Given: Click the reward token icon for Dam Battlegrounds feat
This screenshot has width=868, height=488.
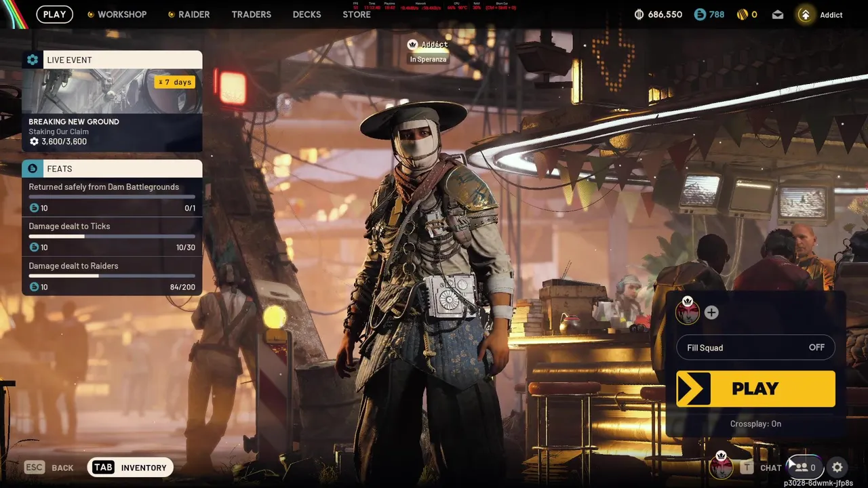Looking at the screenshot, I should click(x=34, y=208).
